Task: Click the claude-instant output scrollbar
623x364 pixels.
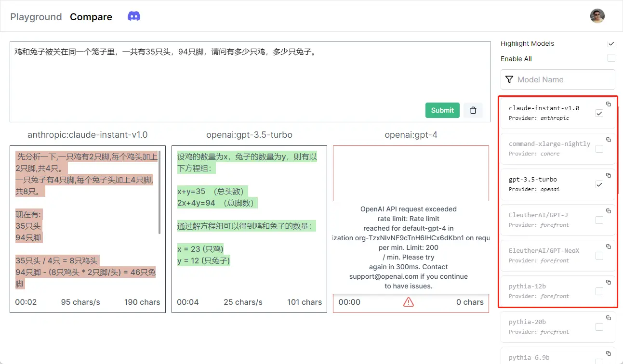Action: (x=159, y=193)
